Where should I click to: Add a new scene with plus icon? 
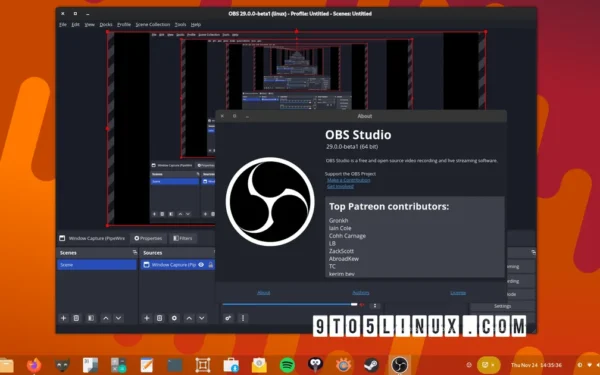click(64, 318)
